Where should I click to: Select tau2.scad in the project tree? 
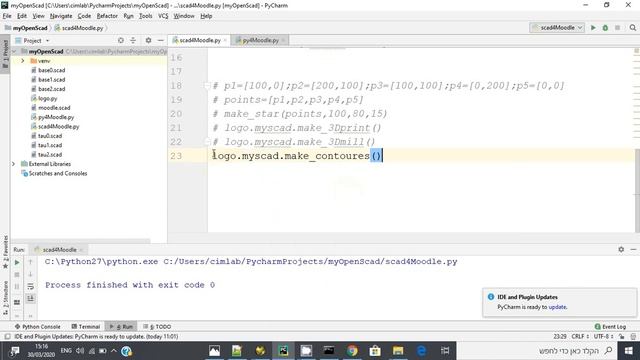(50, 155)
